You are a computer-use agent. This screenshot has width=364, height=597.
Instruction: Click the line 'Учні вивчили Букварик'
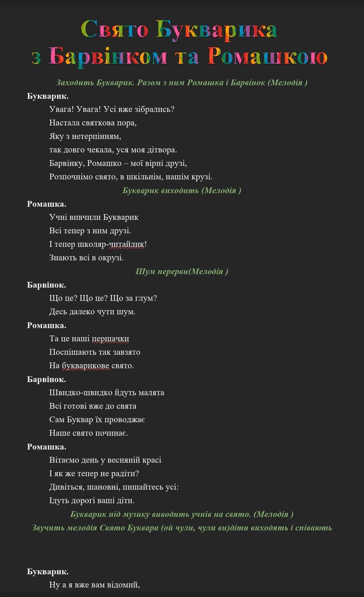pos(94,217)
